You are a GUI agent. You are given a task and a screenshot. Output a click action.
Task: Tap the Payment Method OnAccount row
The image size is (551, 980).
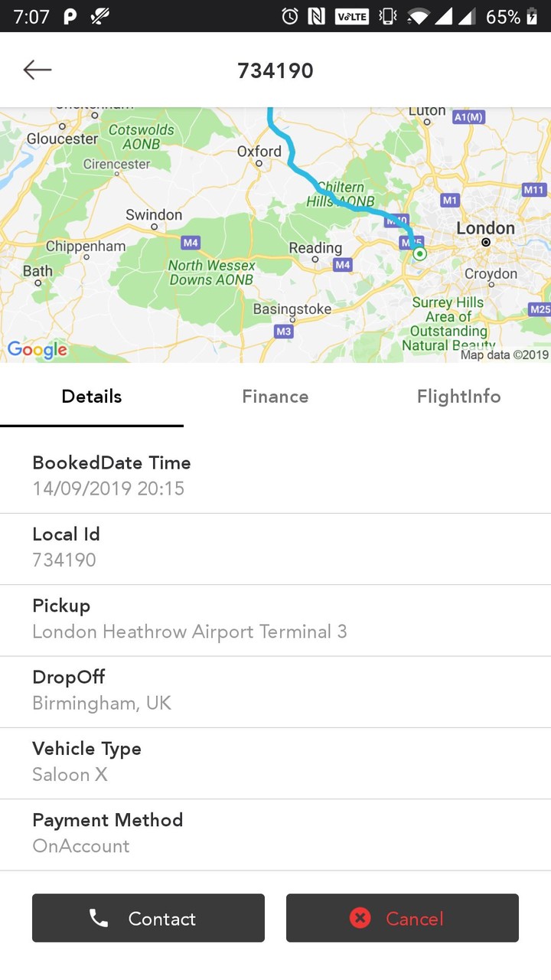(x=275, y=834)
